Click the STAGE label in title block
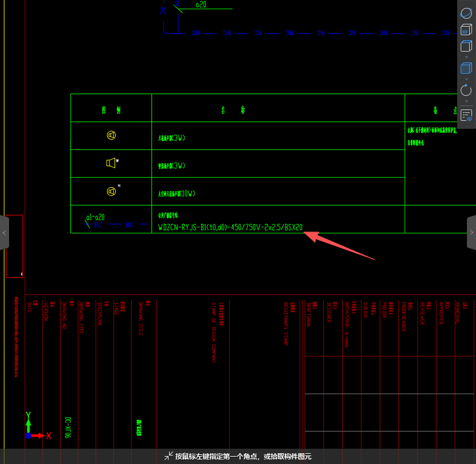Screen dimensions: 476x464 pyautogui.click(x=116, y=309)
